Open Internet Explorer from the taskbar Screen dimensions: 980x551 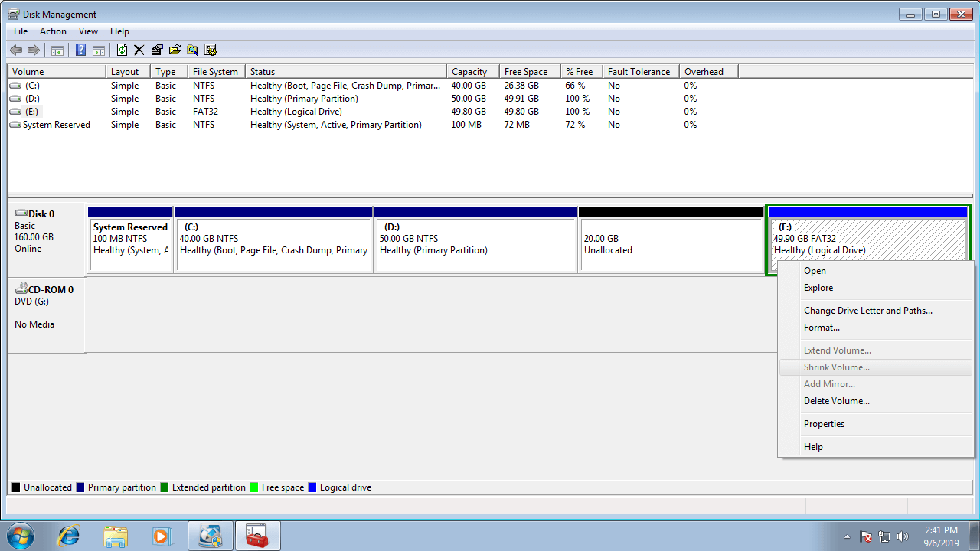point(68,536)
